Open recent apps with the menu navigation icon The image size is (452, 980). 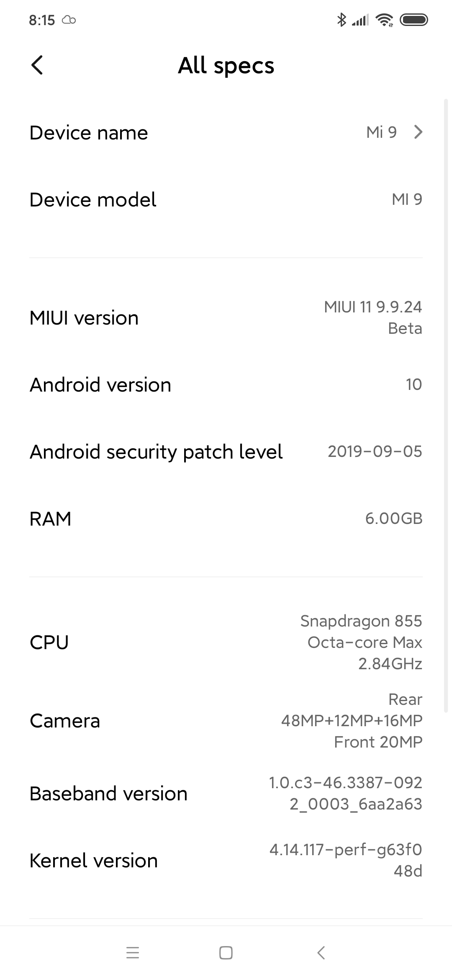coord(133,953)
